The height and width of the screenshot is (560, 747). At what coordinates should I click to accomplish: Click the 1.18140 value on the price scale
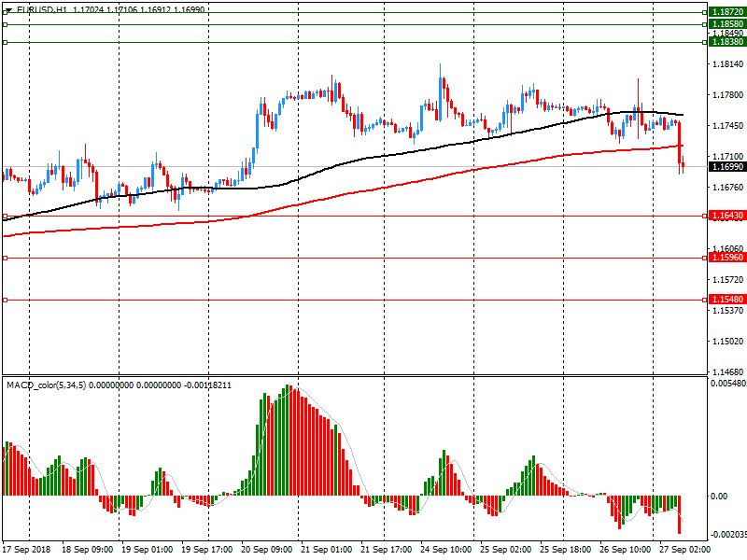pos(726,64)
